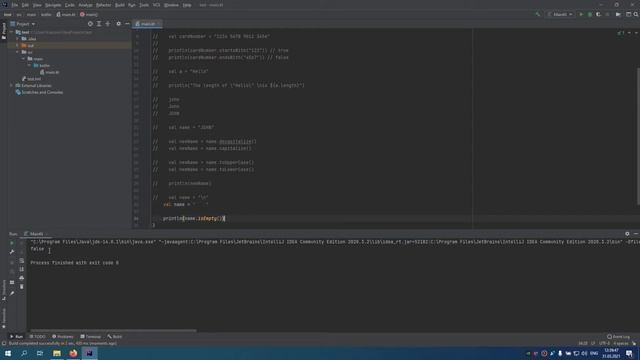640x360 pixels.
Task: Open the Windows Start menu
Action: click(x=8, y=353)
